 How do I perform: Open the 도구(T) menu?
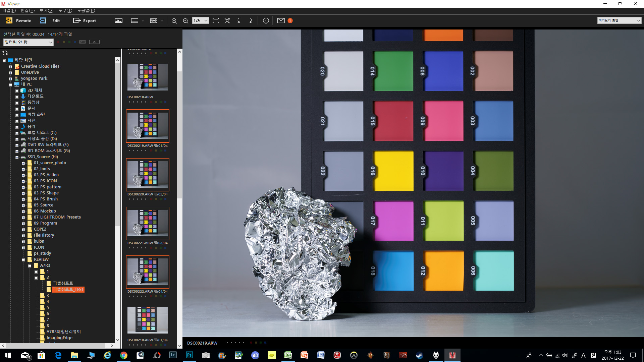65,10
